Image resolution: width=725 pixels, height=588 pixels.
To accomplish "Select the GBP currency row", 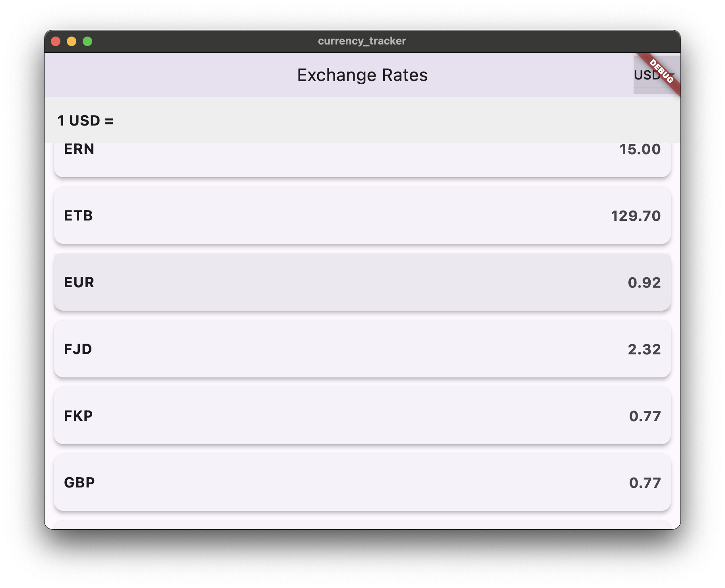I will (x=362, y=482).
